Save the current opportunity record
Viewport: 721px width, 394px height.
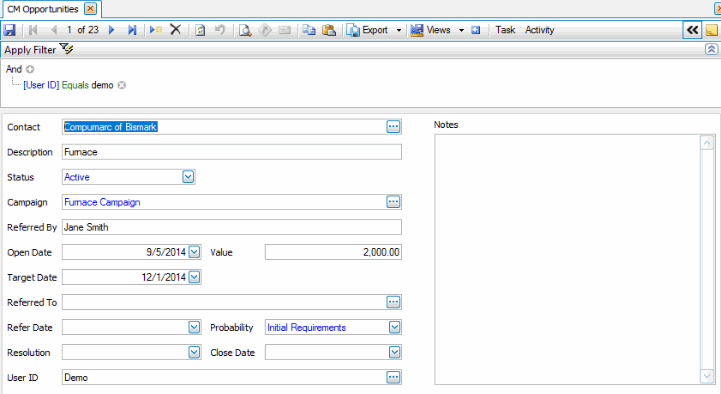(10, 30)
